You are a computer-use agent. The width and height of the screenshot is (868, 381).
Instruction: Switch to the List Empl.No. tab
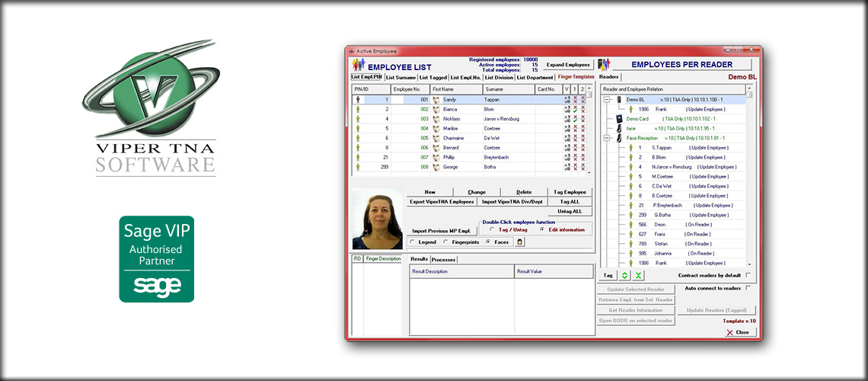(466, 78)
